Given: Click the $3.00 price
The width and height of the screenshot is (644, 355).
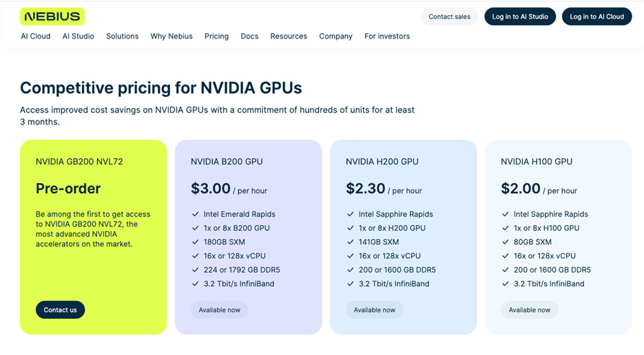Looking at the screenshot, I should pyautogui.click(x=211, y=189).
